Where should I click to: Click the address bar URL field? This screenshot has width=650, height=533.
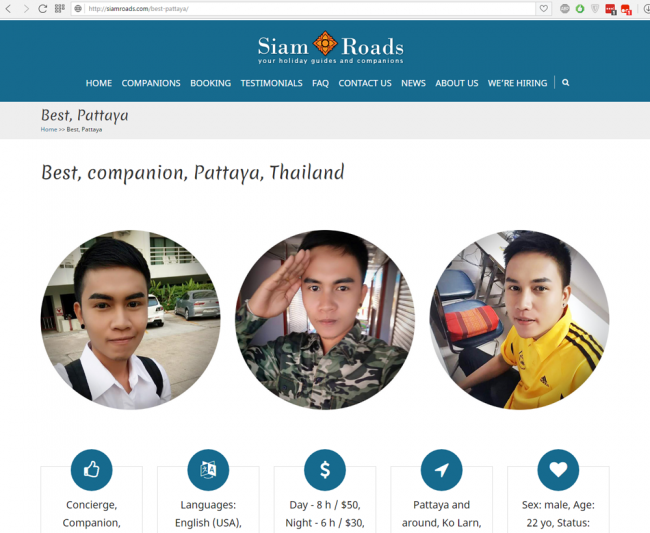(311, 8)
